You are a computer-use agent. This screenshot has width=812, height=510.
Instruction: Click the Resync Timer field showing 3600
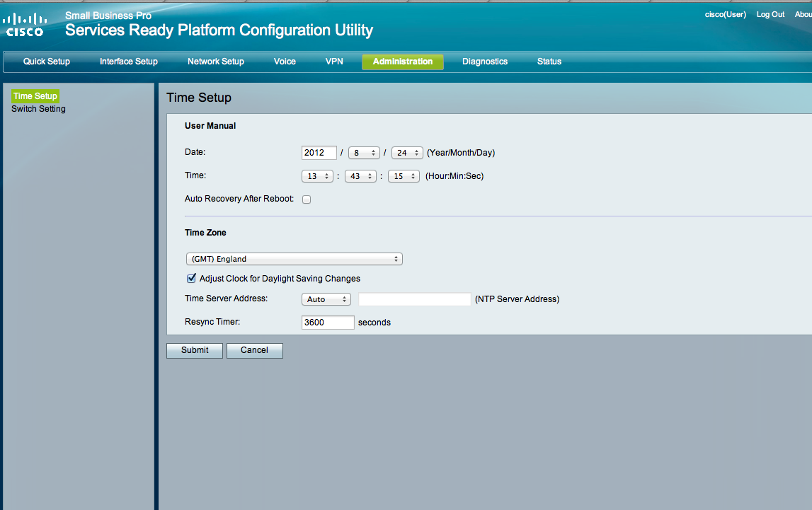pos(328,323)
